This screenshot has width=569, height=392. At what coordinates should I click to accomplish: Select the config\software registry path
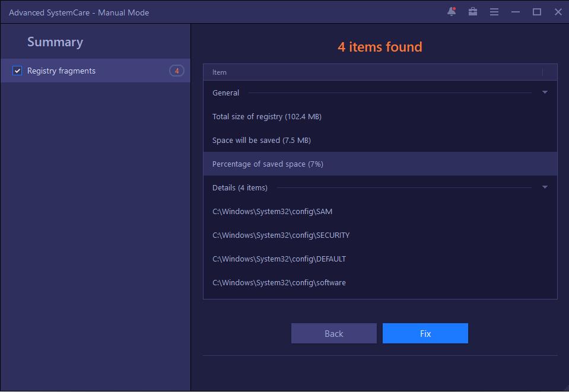[380, 282]
